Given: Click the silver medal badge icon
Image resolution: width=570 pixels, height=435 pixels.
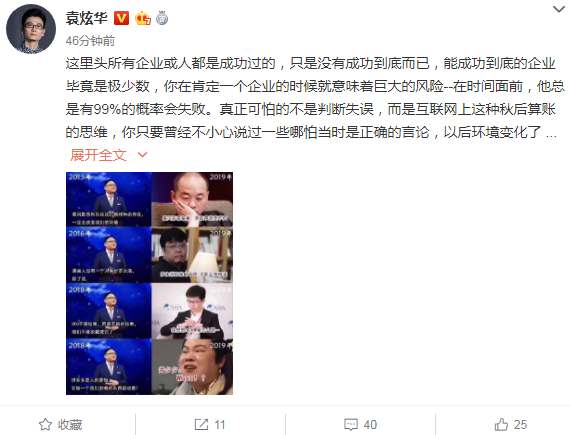Looking at the screenshot, I should pos(162,18).
